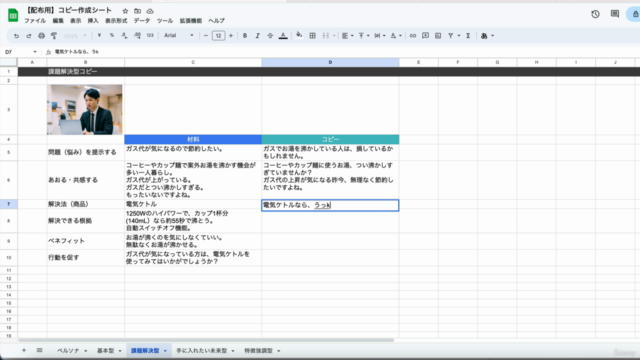Open the 挿入 menu
Screen dimensions: 640x360
coord(93,21)
